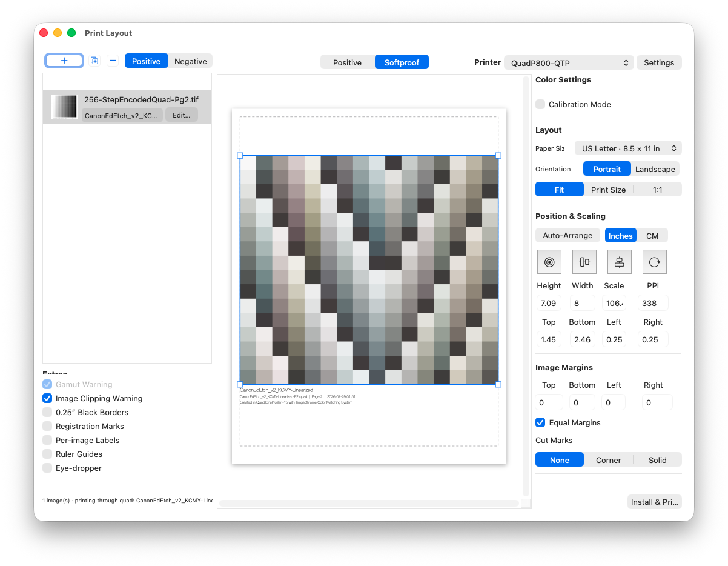Click the Top position field 1.45
Image resolution: width=728 pixels, height=566 pixels.
tap(549, 339)
